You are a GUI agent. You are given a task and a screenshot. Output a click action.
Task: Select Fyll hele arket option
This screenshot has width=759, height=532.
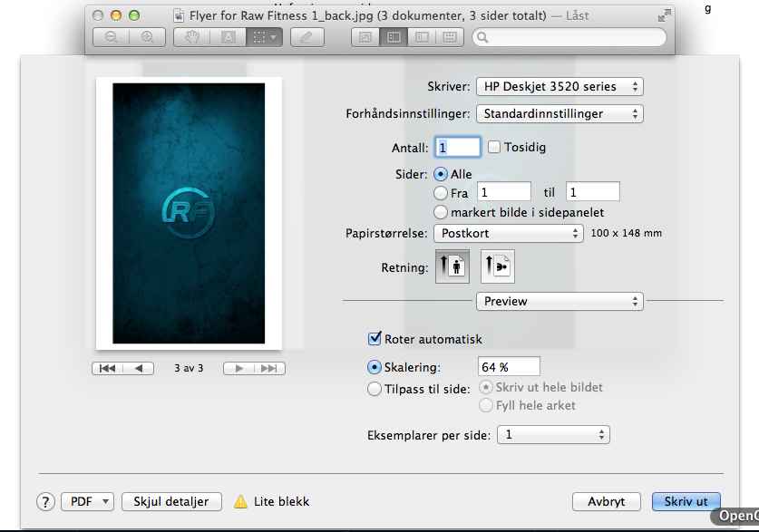pos(485,405)
